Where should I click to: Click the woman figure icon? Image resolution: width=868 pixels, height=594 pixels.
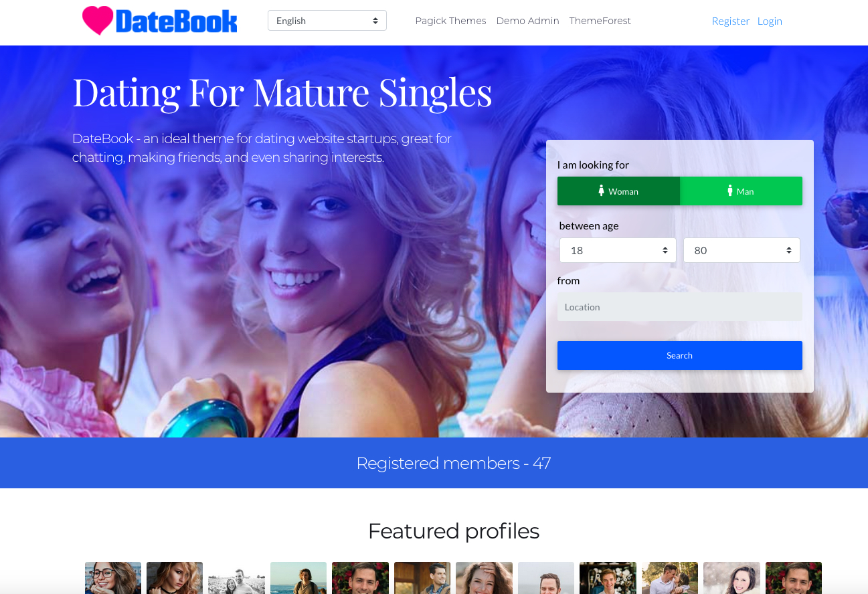pyautogui.click(x=602, y=191)
